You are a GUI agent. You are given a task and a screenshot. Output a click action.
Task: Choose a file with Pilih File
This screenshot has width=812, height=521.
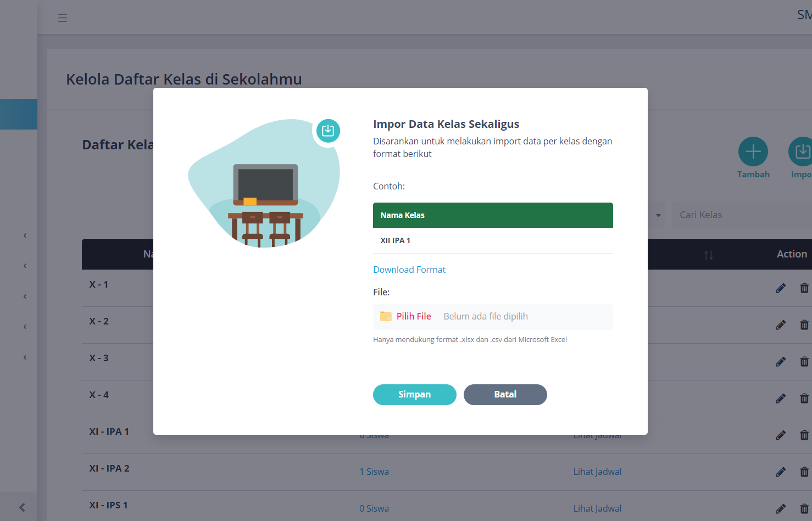point(414,316)
